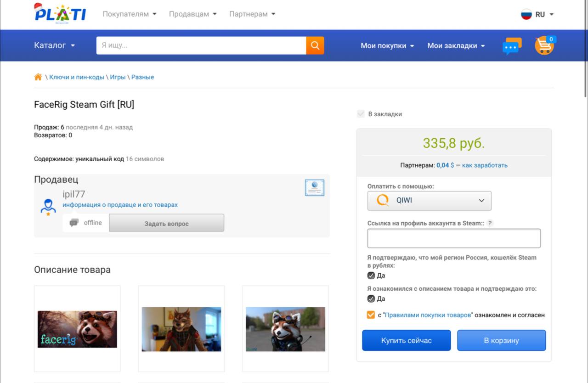Expand the 'Партнерам' menu
The image size is (588, 383).
coord(252,14)
